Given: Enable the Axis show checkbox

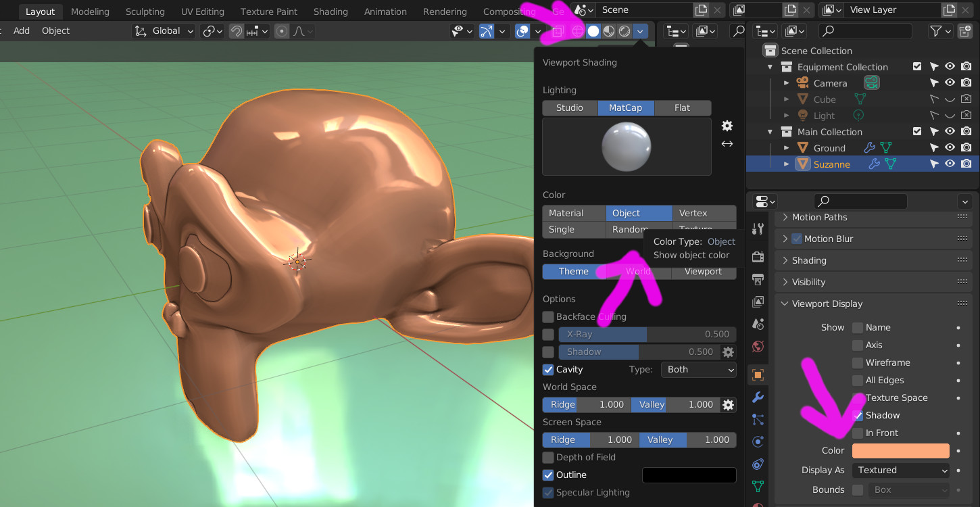Looking at the screenshot, I should pos(858,345).
